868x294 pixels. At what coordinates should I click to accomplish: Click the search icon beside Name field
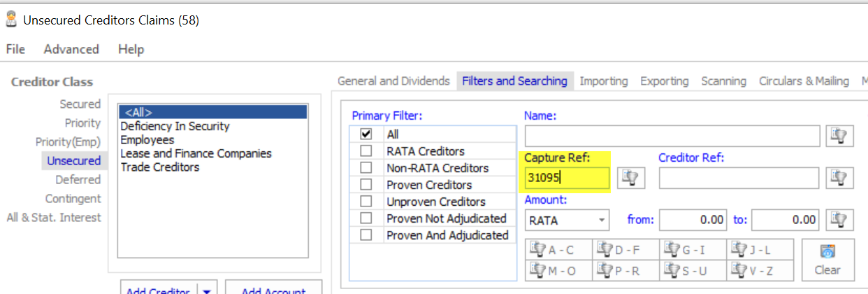[x=839, y=136]
